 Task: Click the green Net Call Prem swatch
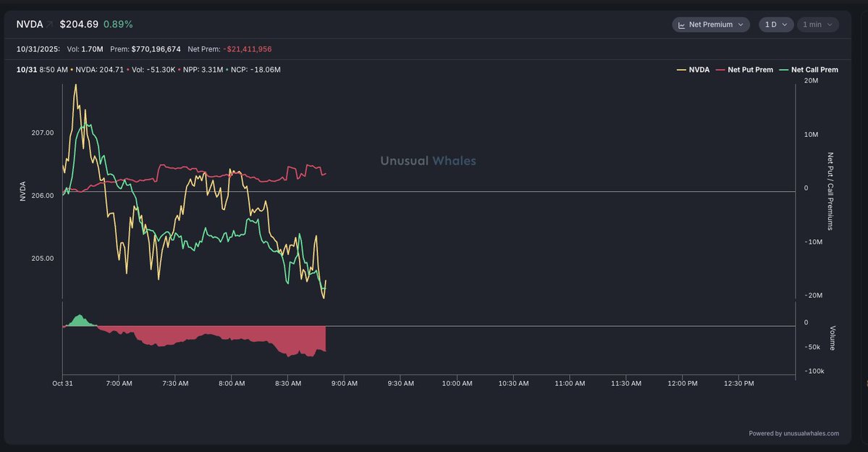pos(784,70)
